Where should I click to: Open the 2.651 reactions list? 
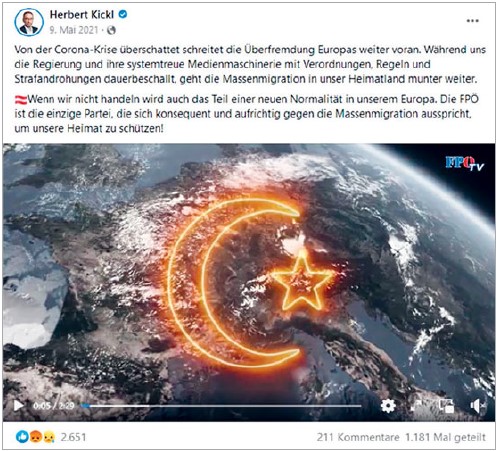(x=73, y=437)
